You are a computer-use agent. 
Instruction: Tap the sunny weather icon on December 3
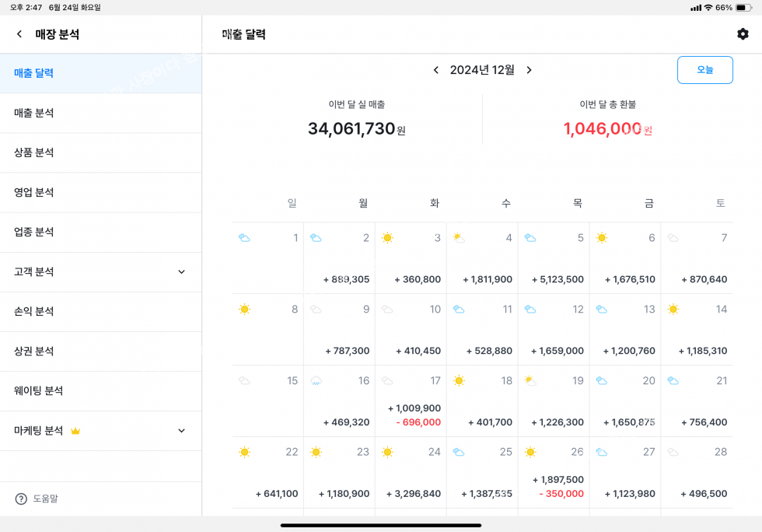point(387,238)
